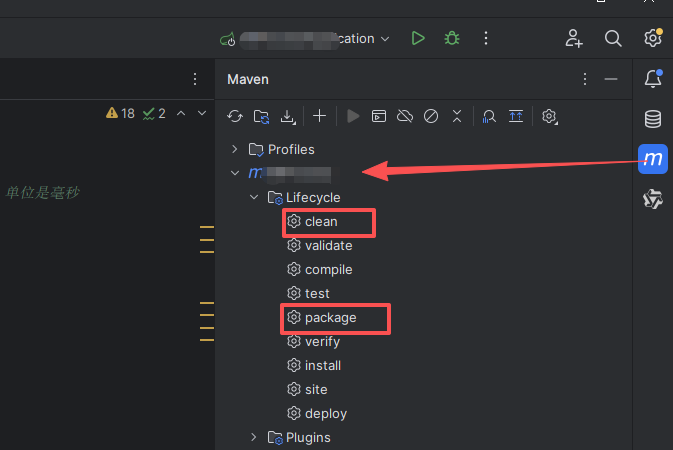This screenshot has height=450, width=673.
Task: Select the clean lifecycle goal
Action: click(321, 221)
